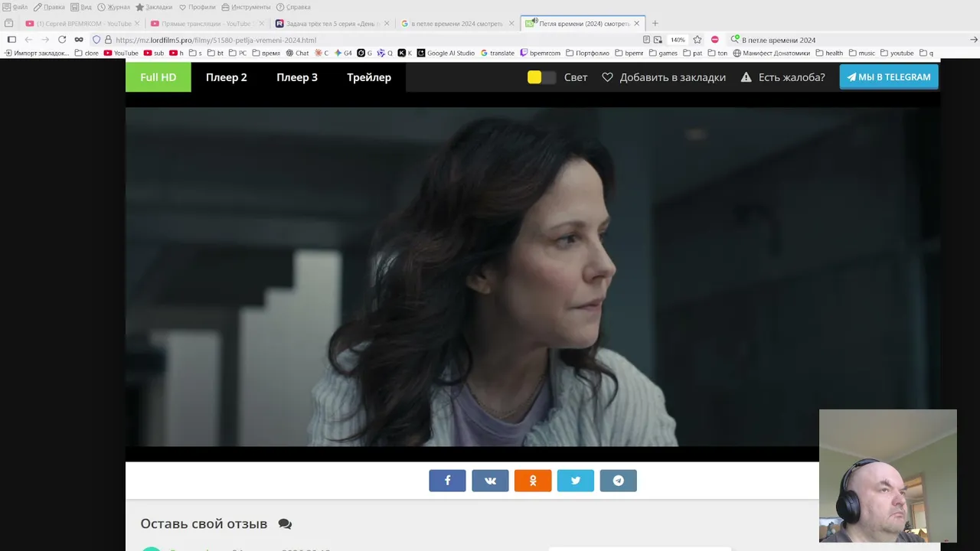Click the address bar URL
Image resolution: width=980 pixels, height=551 pixels.
pyautogui.click(x=216, y=40)
